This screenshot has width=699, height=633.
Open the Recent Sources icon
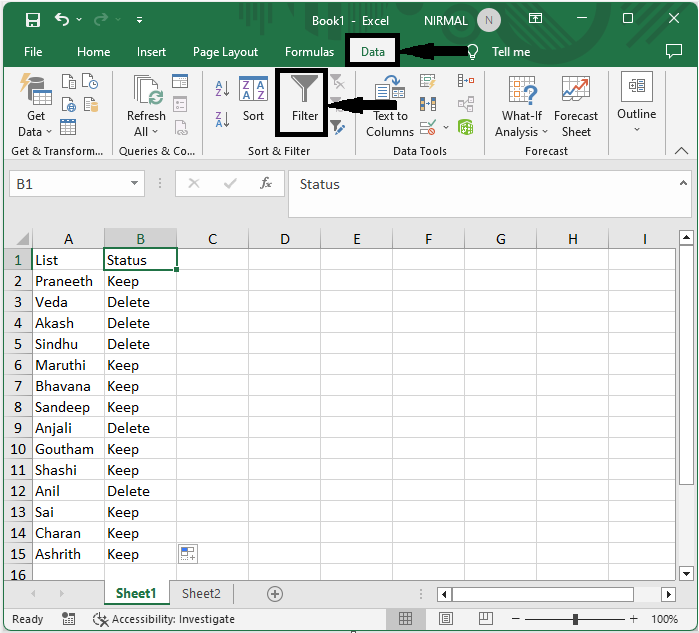pos(90,82)
